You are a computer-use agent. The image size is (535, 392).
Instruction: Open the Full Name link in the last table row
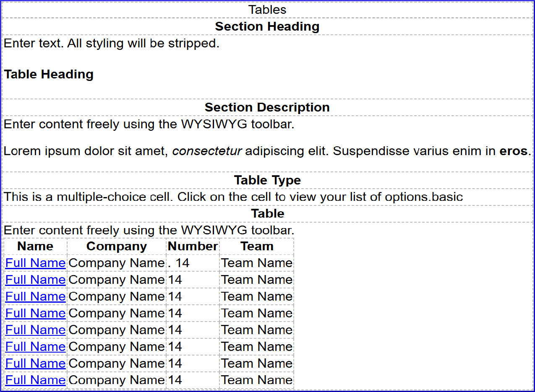tap(35, 380)
